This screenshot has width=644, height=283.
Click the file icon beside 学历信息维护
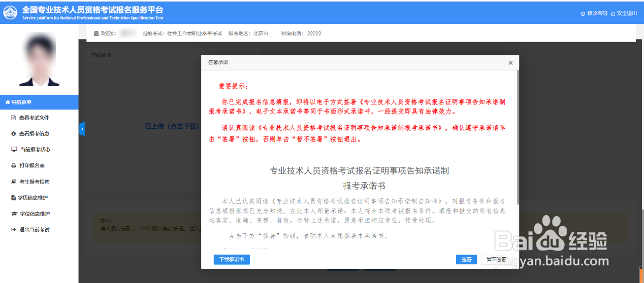[x=14, y=198]
